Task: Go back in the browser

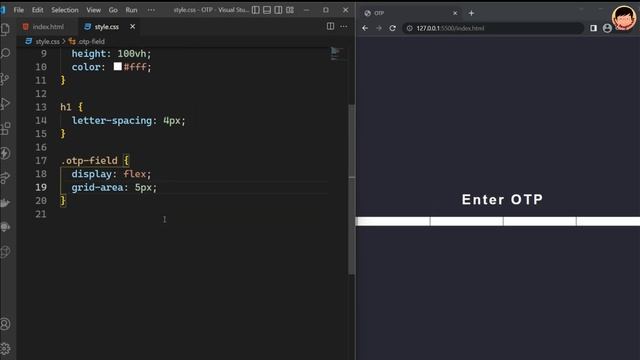Action: tap(365, 28)
